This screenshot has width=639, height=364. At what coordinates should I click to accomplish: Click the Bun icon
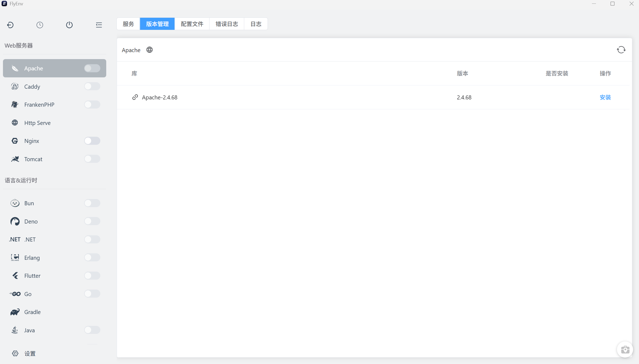(x=15, y=203)
